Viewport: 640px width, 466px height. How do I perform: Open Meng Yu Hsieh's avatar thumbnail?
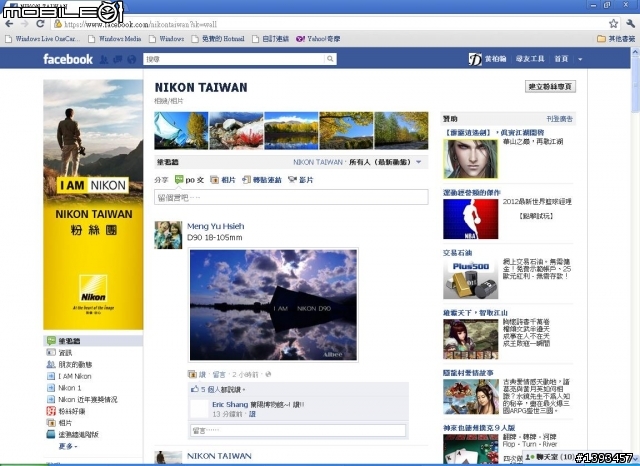point(168,235)
